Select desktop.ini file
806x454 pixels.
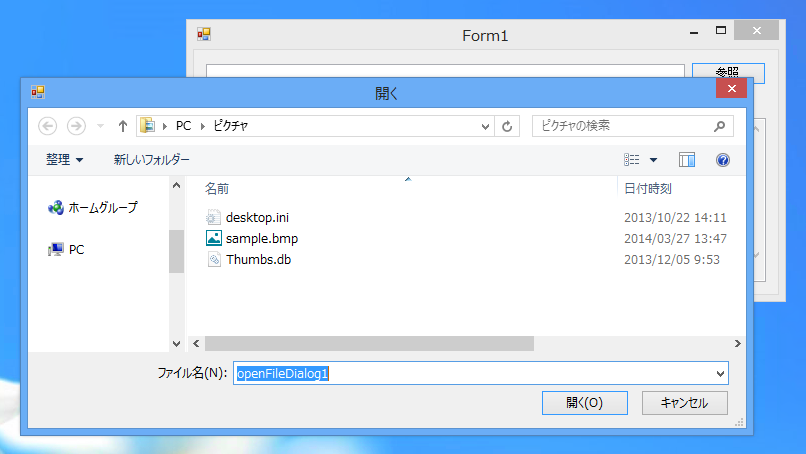[x=257, y=217]
